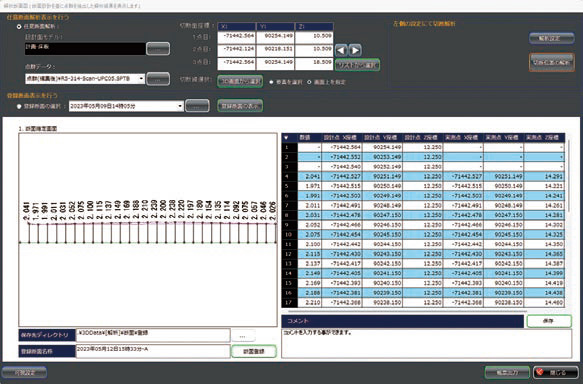Click the red-icon close button at bottom right
Viewport: 583px width, 384px height.
[x=555, y=372]
